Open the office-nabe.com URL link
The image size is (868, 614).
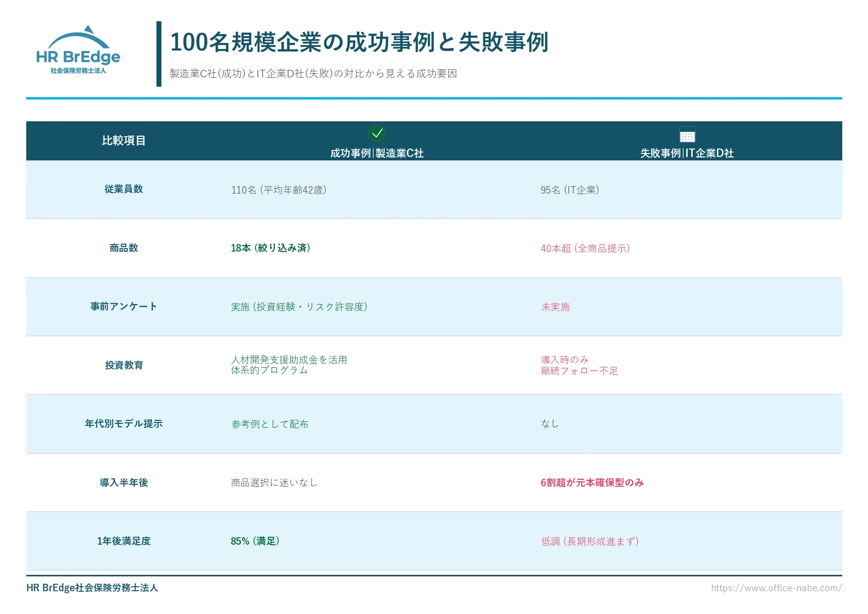[x=776, y=588]
